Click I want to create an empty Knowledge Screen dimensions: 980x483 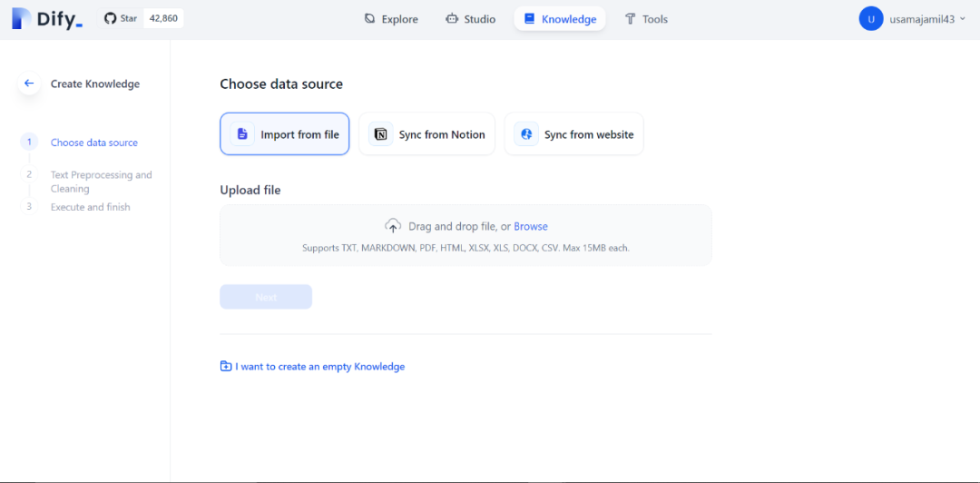point(319,367)
